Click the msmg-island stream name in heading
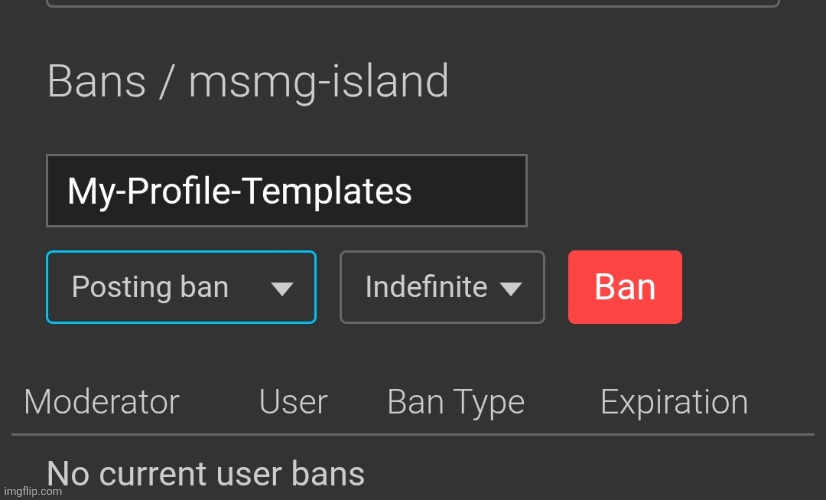826x500 pixels. click(x=318, y=82)
